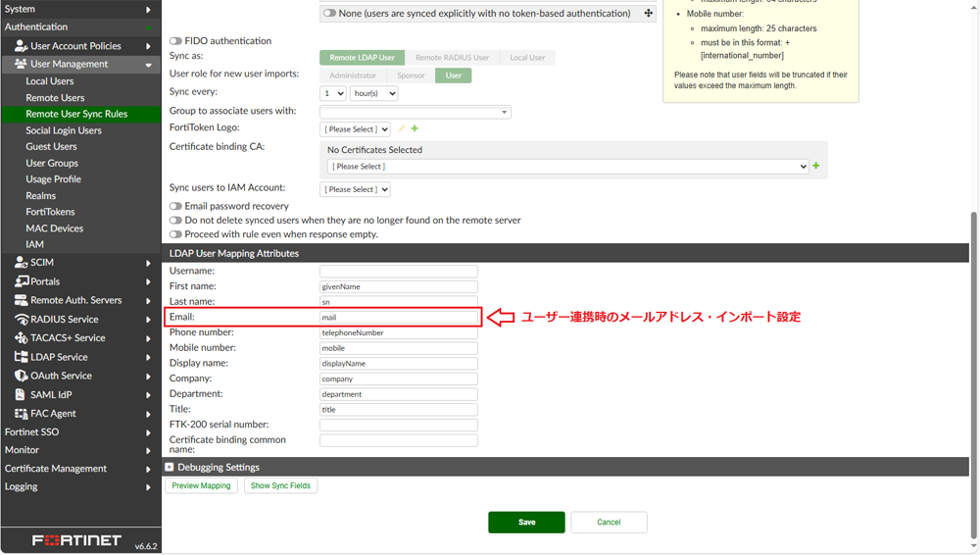The width and height of the screenshot is (980, 555).
Task: Enable Proceed with rule even when response empty
Action: [x=175, y=234]
